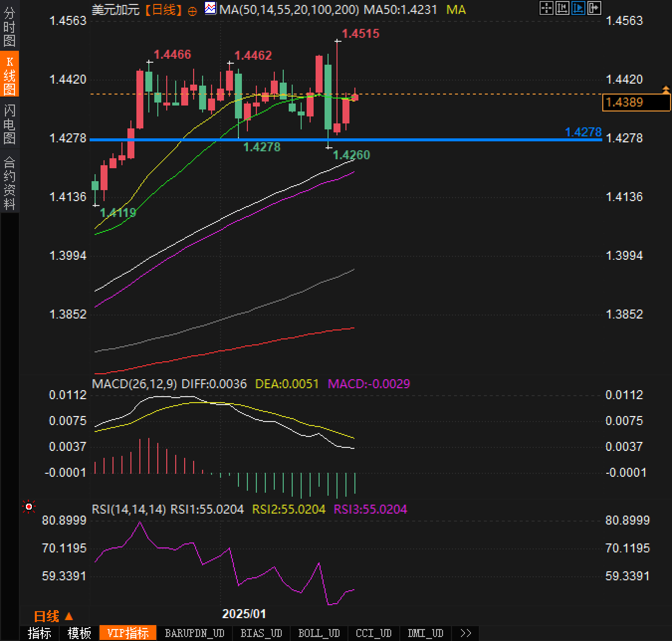Click the blue highlighted chart play icon
The image size is (672, 641).
tap(578, 8)
